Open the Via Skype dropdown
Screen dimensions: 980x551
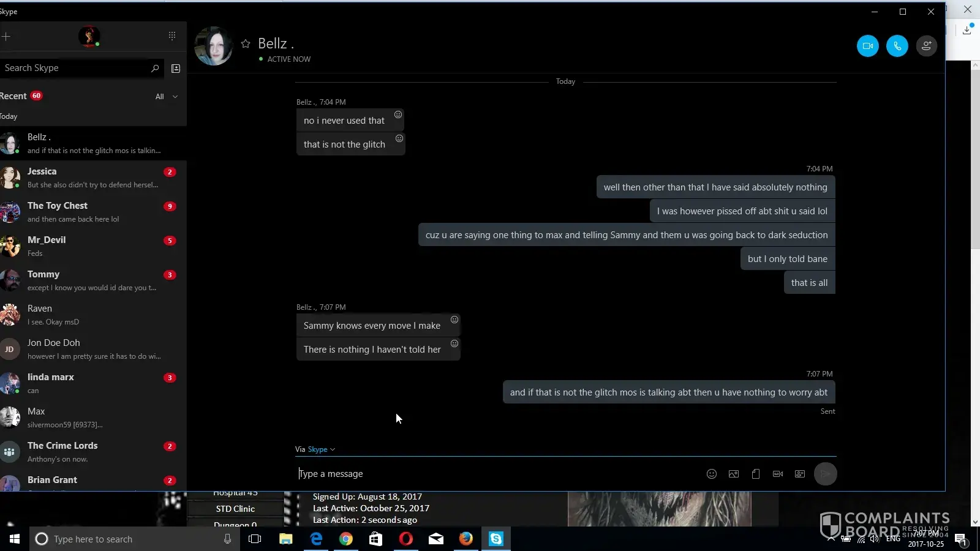point(321,449)
